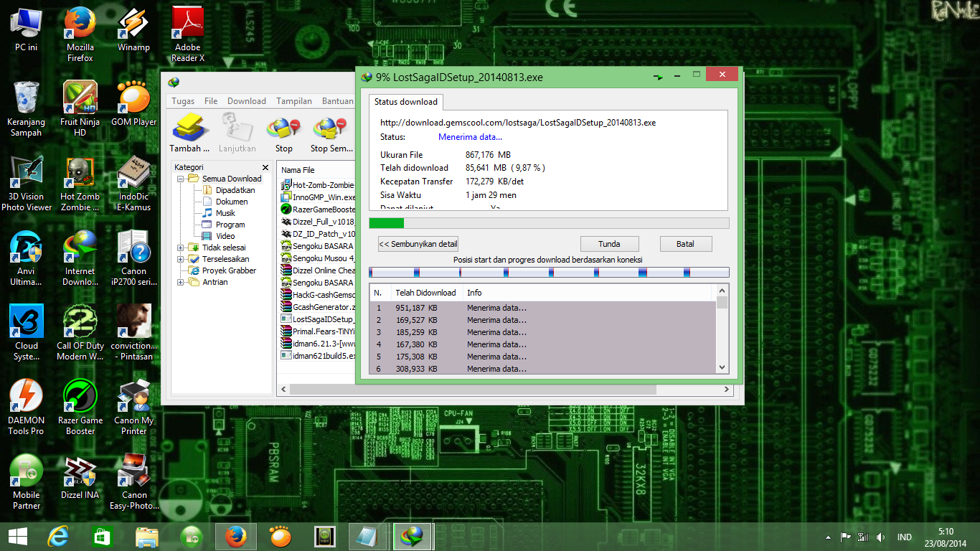Image resolution: width=980 pixels, height=551 pixels.
Task: Open the File menu in IDM
Action: tap(211, 101)
